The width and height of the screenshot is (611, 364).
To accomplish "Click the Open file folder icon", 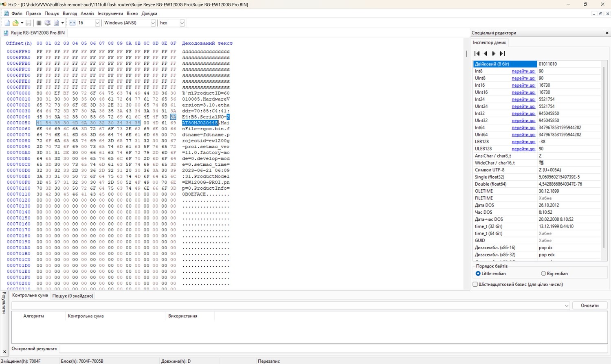I will 15,23.
